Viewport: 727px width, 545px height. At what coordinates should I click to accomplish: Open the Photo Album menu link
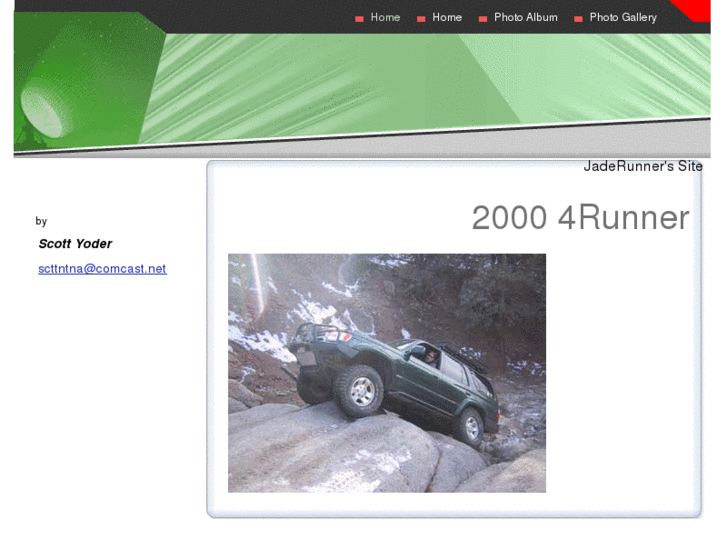pos(525,18)
